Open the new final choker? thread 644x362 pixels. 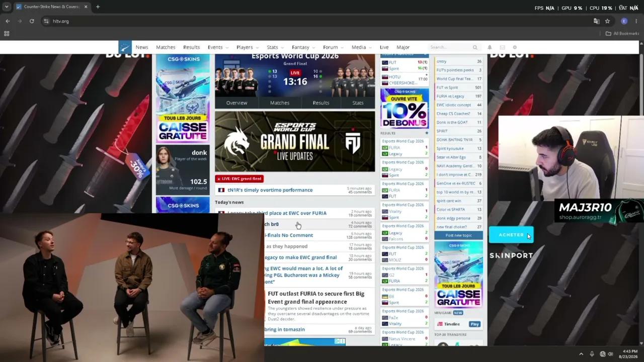click(458, 227)
